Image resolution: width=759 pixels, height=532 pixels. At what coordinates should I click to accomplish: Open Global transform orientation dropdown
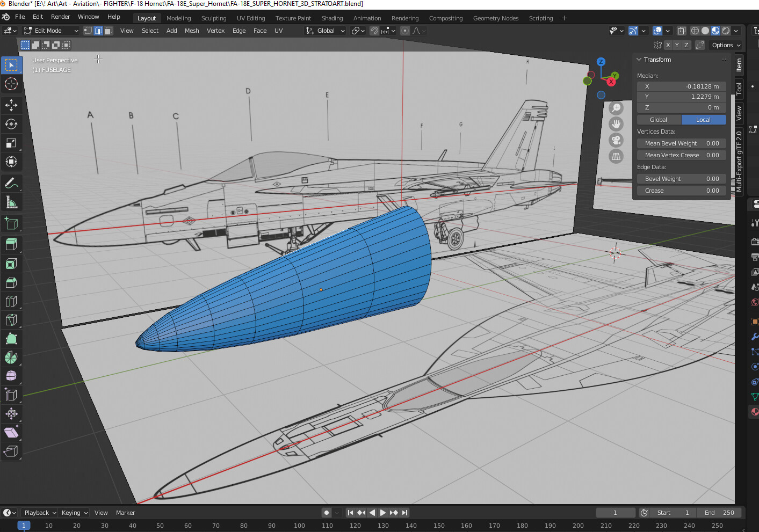click(326, 31)
